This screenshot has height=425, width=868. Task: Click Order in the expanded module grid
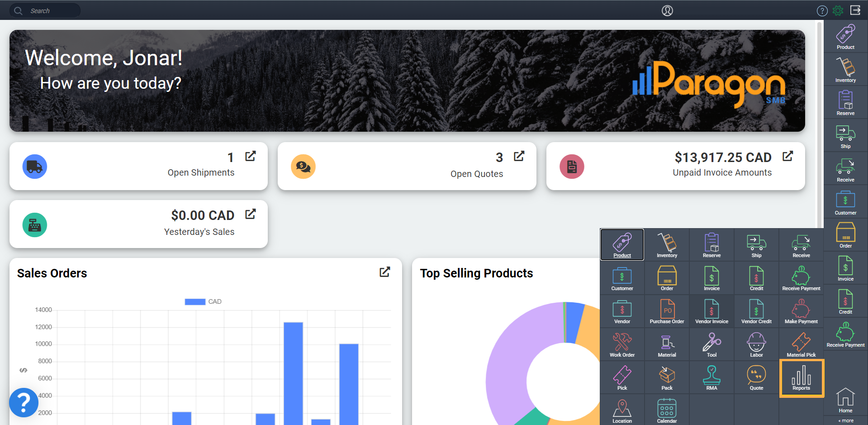[x=667, y=279]
